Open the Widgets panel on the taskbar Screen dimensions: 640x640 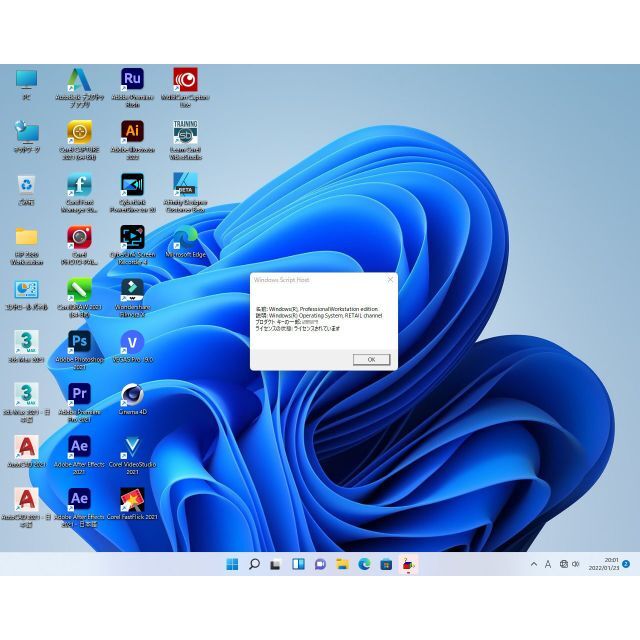pyautogui.click(x=298, y=564)
